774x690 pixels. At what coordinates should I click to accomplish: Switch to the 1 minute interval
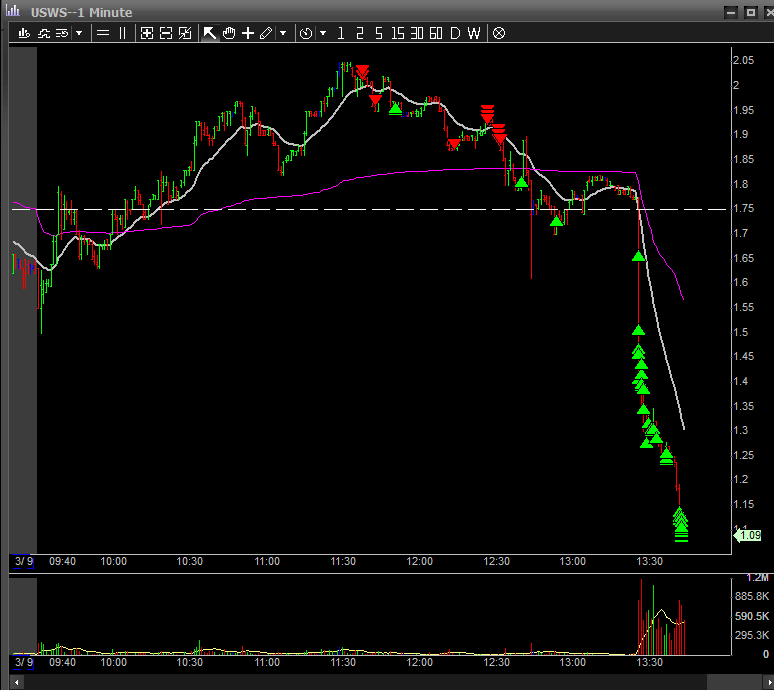click(x=341, y=33)
